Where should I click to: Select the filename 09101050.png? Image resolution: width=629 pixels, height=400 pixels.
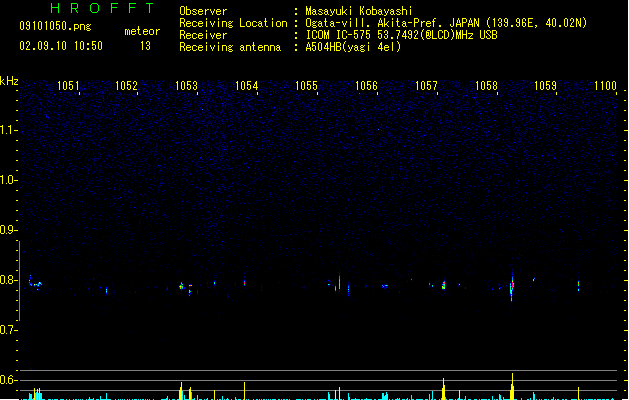pos(55,26)
